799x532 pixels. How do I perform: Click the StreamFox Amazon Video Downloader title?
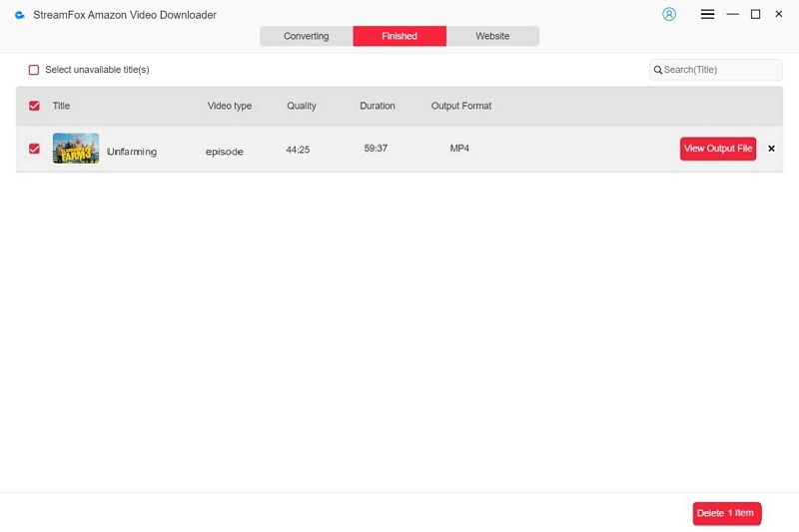tap(125, 15)
